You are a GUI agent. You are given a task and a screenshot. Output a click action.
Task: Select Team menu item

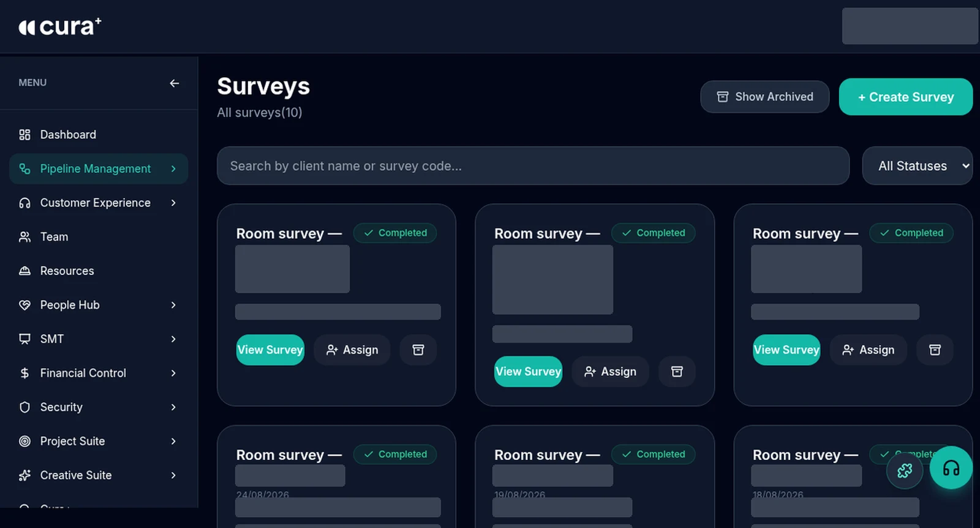pyautogui.click(x=99, y=236)
